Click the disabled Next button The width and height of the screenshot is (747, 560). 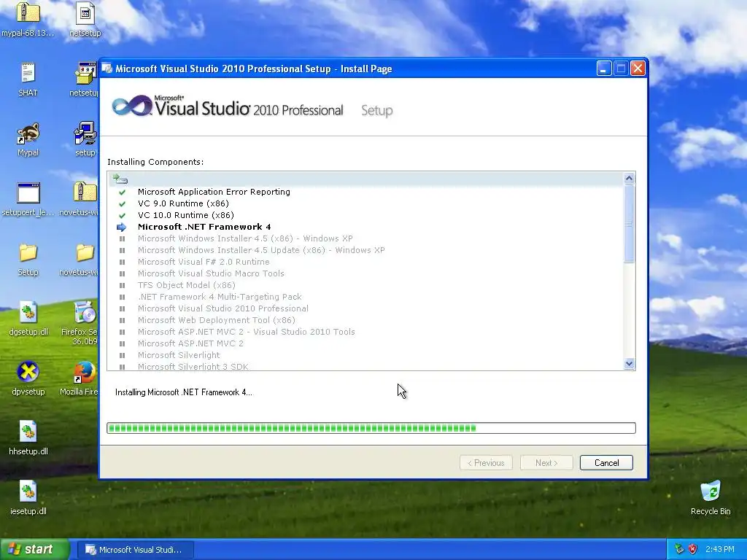click(x=546, y=463)
